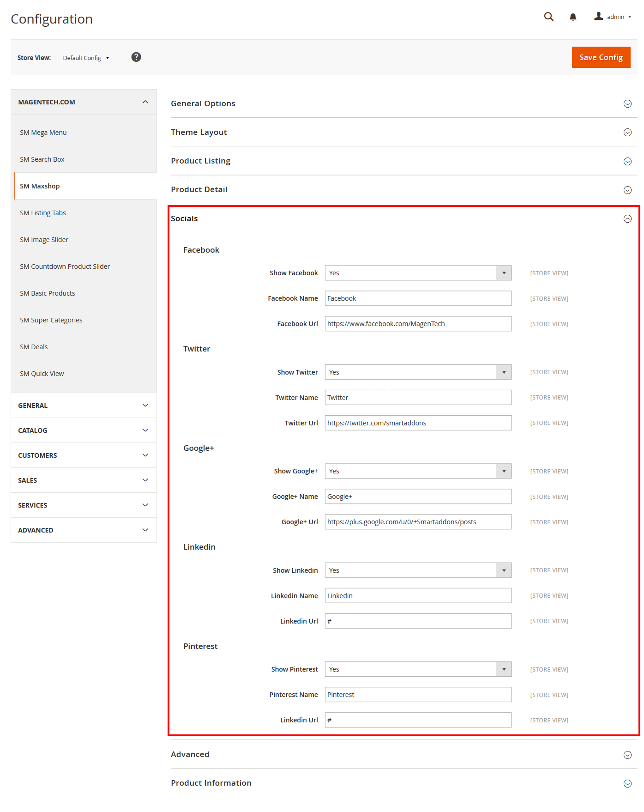The image size is (644, 812).
Task: Expand the CUSTOMERS sidebar section
Action: [x=84, y=455]
